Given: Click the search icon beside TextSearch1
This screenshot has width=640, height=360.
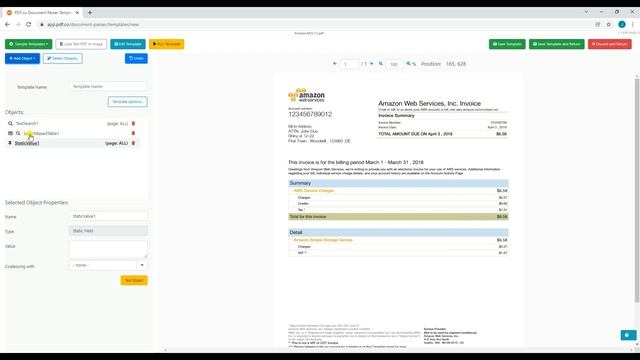Looking at the screenshot, I should click(10, 123).
